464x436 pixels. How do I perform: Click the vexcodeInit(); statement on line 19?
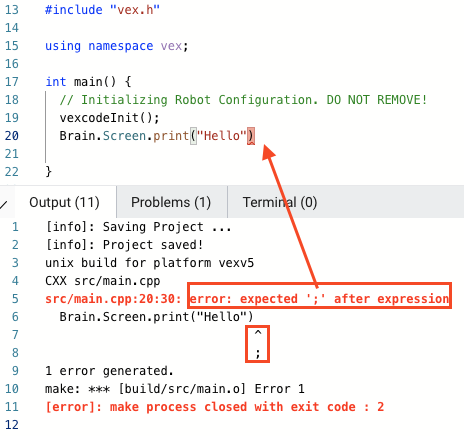109,118
